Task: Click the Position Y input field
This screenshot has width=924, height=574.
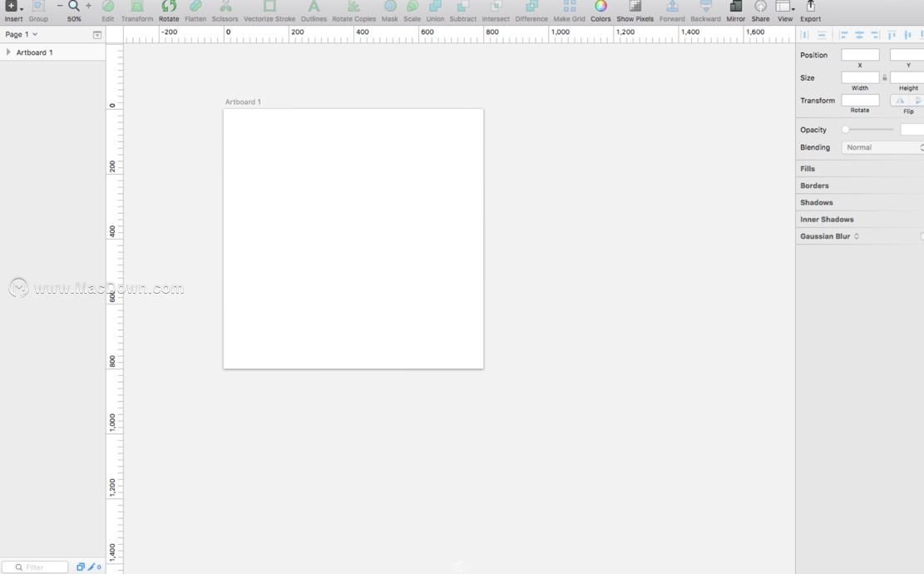Action: pos(907,55)
